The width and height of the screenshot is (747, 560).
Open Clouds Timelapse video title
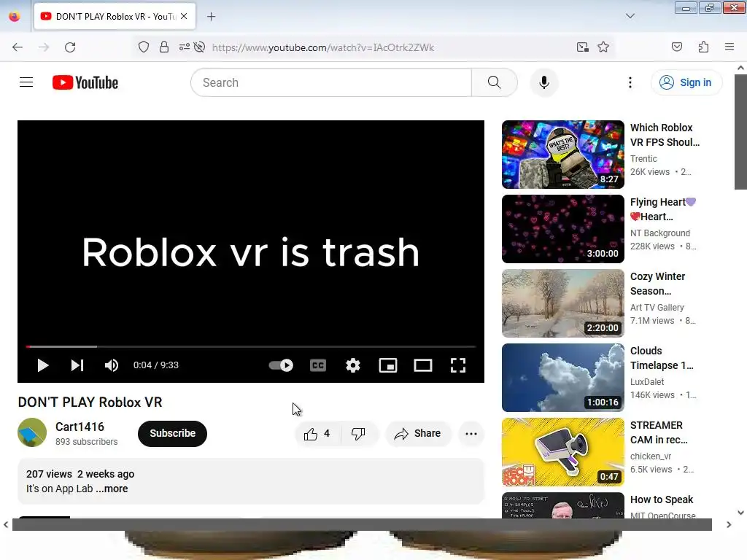pos(662,358)
